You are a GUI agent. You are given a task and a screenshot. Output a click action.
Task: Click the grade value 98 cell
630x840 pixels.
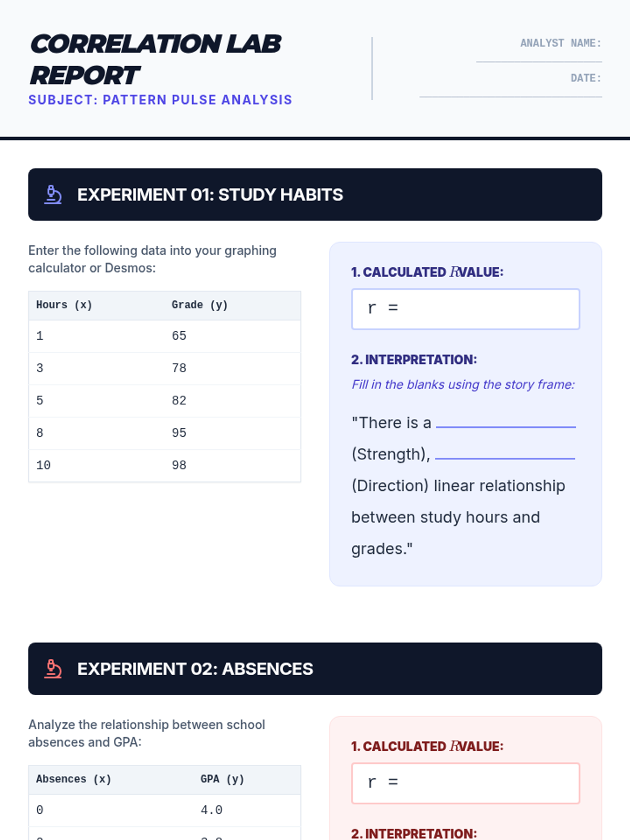point(179,466)
